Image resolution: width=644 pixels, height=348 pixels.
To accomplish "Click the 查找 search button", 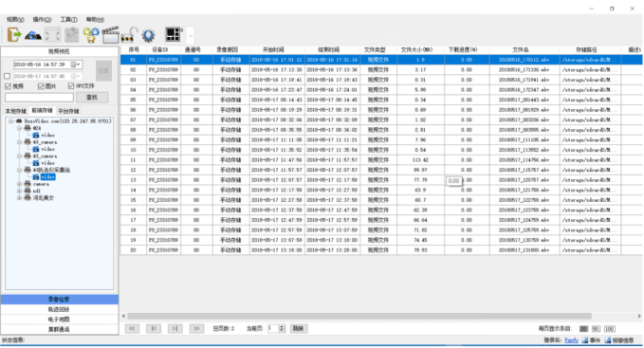I will (92, 98).
